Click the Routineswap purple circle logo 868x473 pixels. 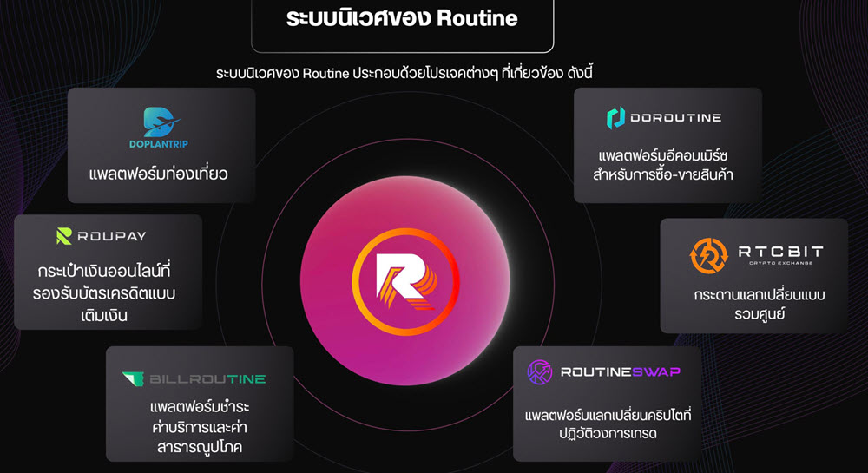pos(540,371)
